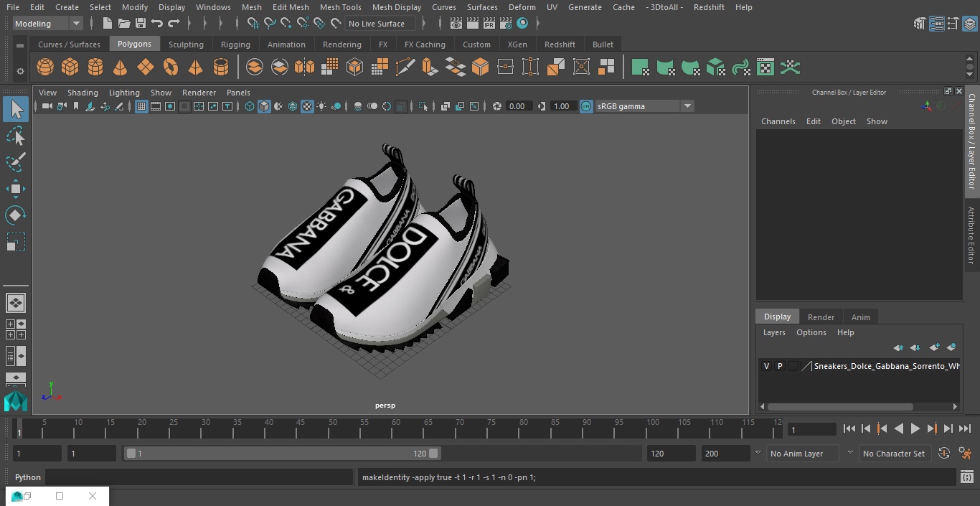Create a polygon torus from shelf
This screenshot has height=506, width=980.
click(171, 67)
